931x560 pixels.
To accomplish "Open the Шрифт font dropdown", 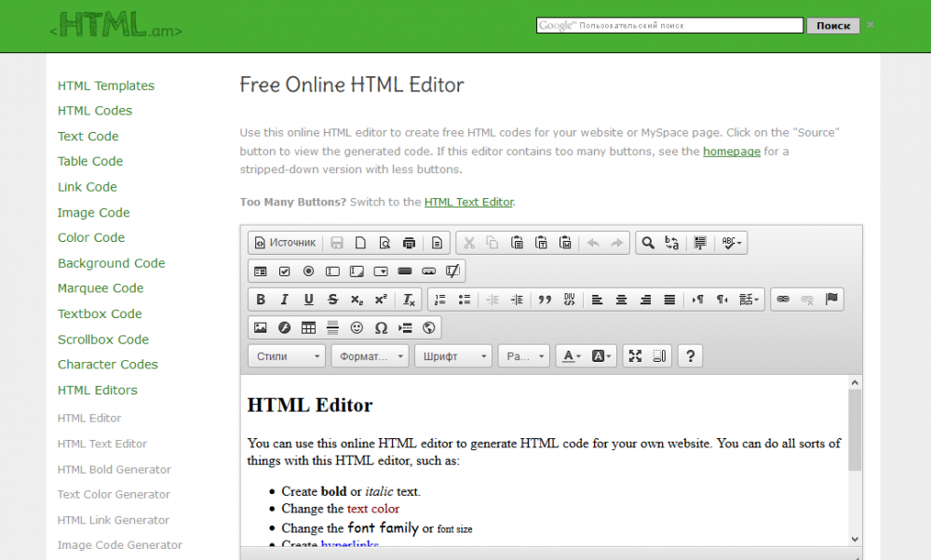I will click(x=453, y=355).
